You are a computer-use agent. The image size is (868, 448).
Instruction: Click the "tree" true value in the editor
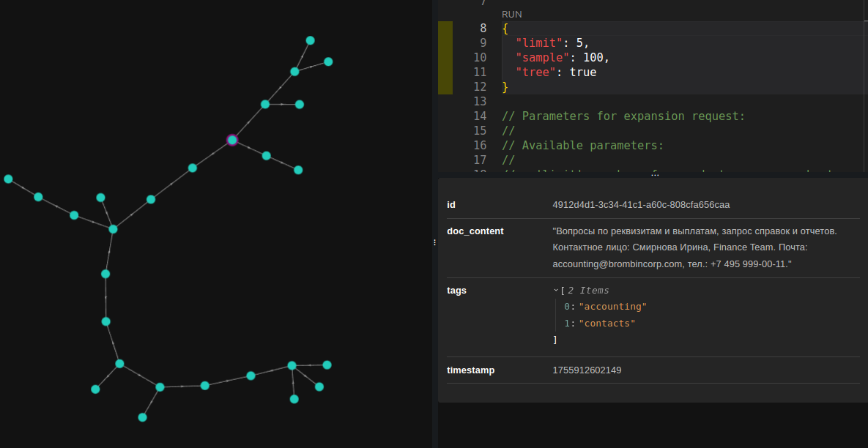[583, 72]
